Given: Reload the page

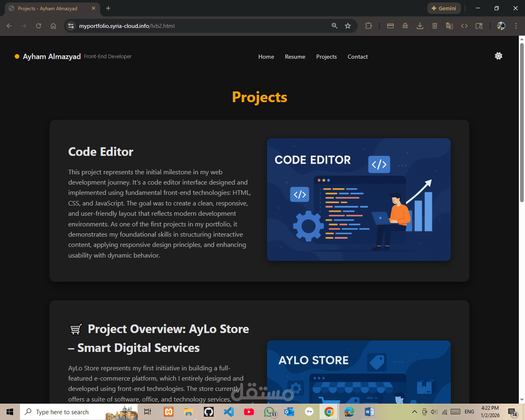Looking at the screenshot, I should click(x=39, y=26).
